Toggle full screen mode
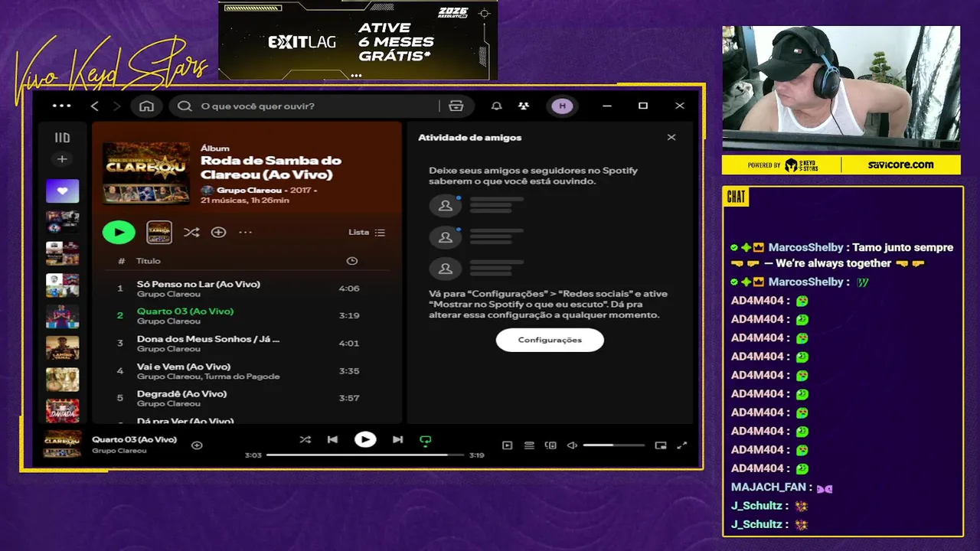The height and width of the screenshot is (551, 980). click(x=682, y=445)
